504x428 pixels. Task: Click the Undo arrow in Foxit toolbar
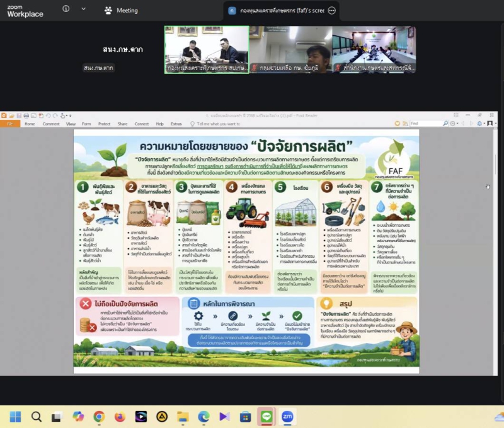(x=49, y=115)
